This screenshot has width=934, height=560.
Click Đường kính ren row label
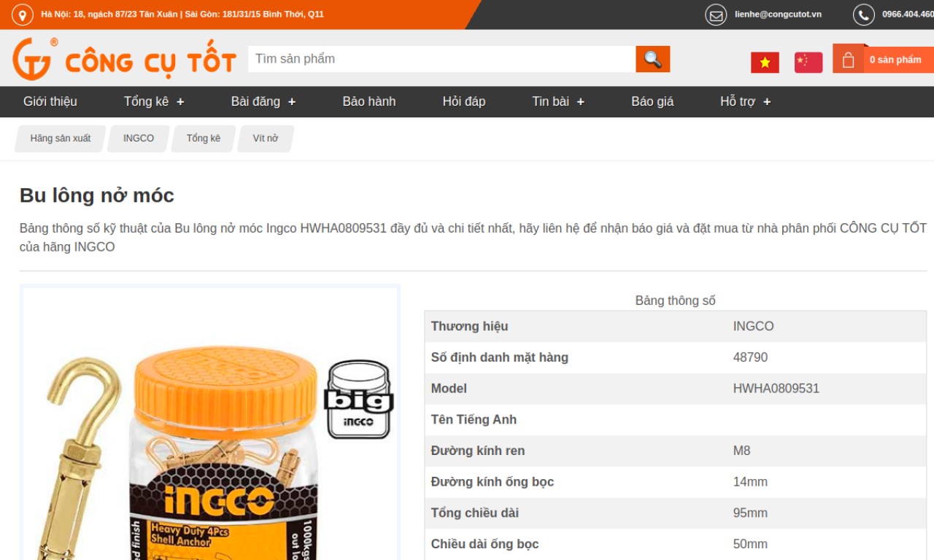[478, 451]
